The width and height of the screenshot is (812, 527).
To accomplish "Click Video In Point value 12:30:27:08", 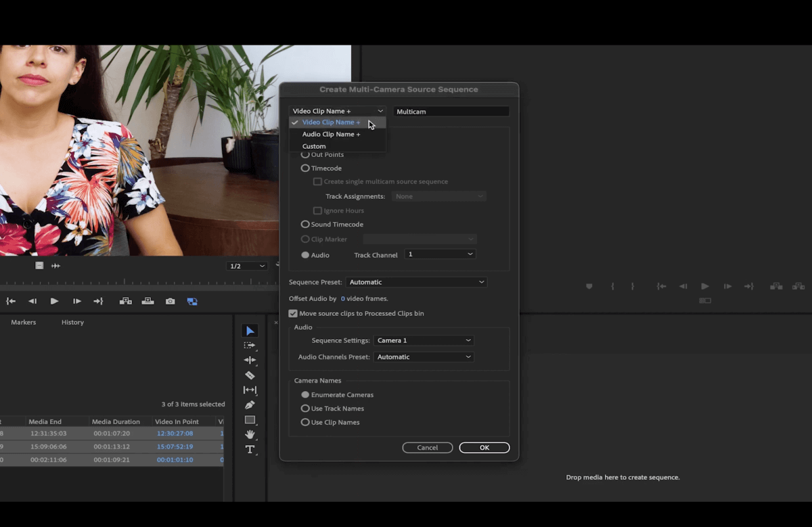I will (175, 433).
